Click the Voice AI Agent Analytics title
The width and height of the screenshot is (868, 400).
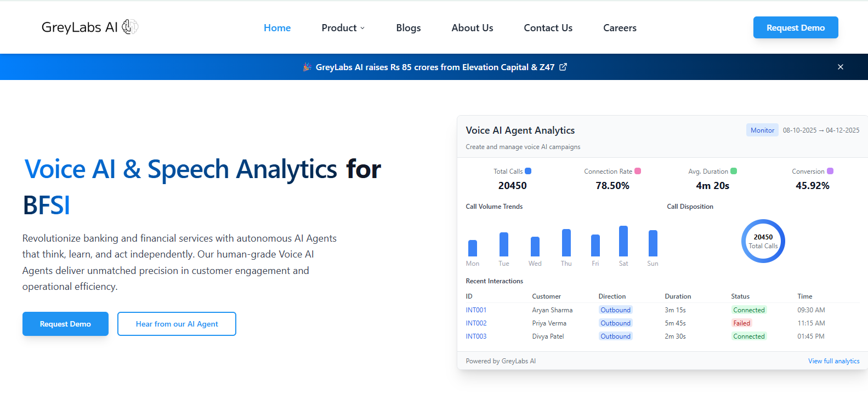[520, 130]
